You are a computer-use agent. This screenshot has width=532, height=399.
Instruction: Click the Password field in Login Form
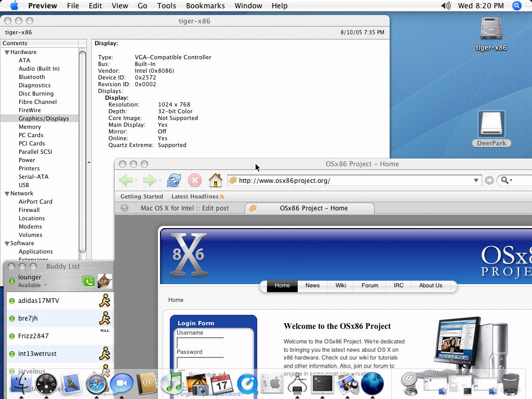(200, 362)
